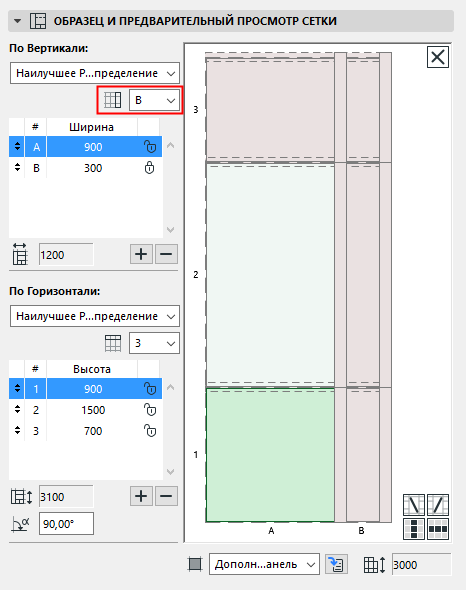Click apply panel settings arrow button
This screenshot has width=466, height=590.
(x=337, y=564)
